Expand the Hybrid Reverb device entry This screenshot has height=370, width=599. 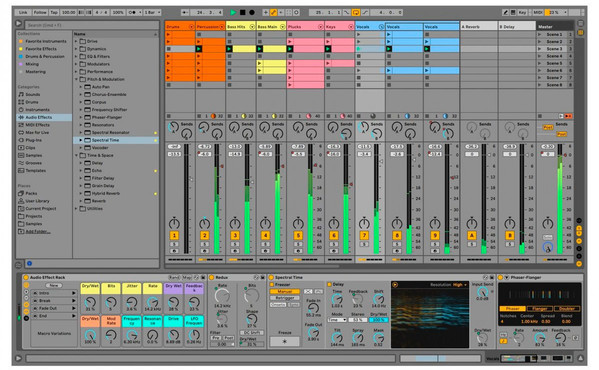(81, 193)
